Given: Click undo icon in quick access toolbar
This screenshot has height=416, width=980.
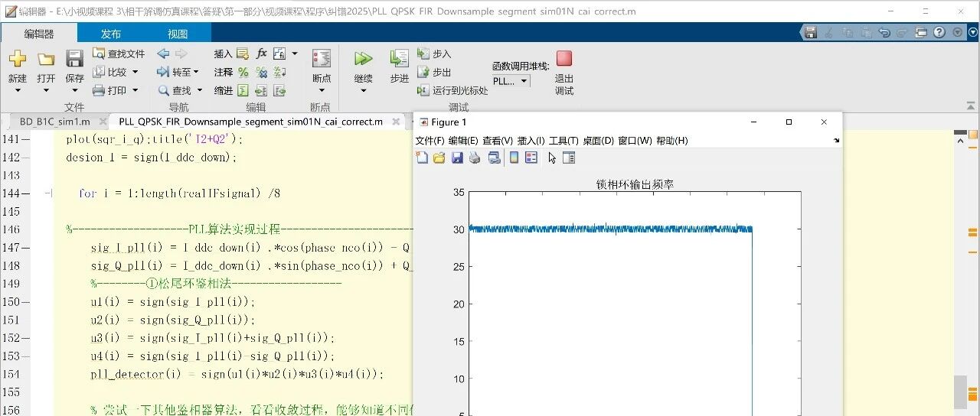Looking at the screenshot, I should point(884,32).
